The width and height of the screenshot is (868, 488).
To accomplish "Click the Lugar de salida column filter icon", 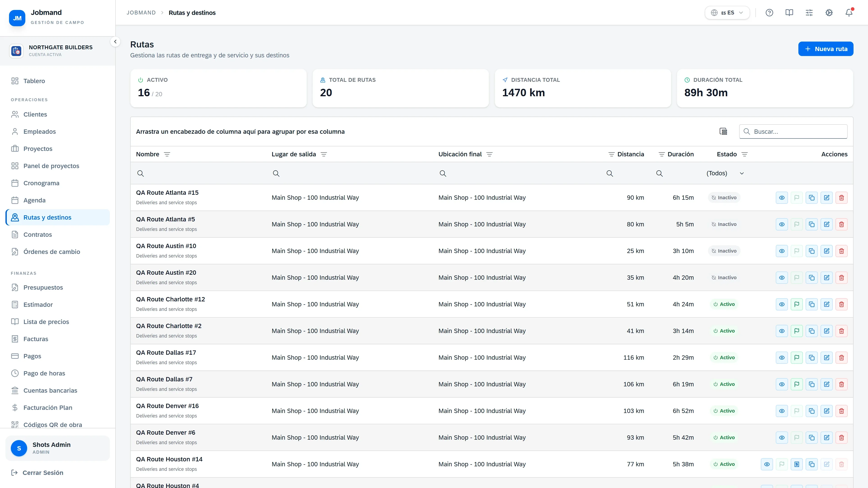I will (324, 154).
